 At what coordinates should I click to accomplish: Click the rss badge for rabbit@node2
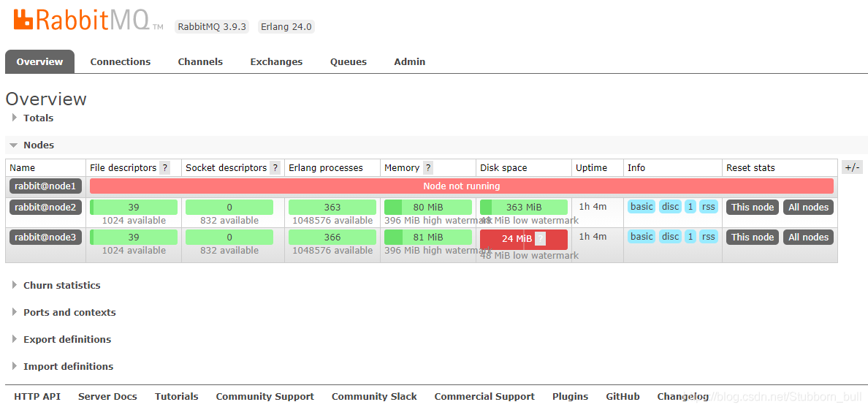click(708, 207)
